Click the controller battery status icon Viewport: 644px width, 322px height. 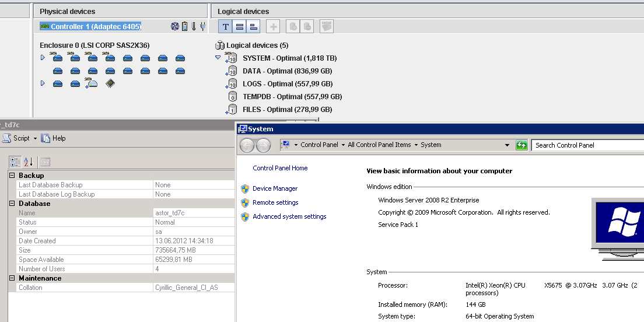click(x=184, y=26)
